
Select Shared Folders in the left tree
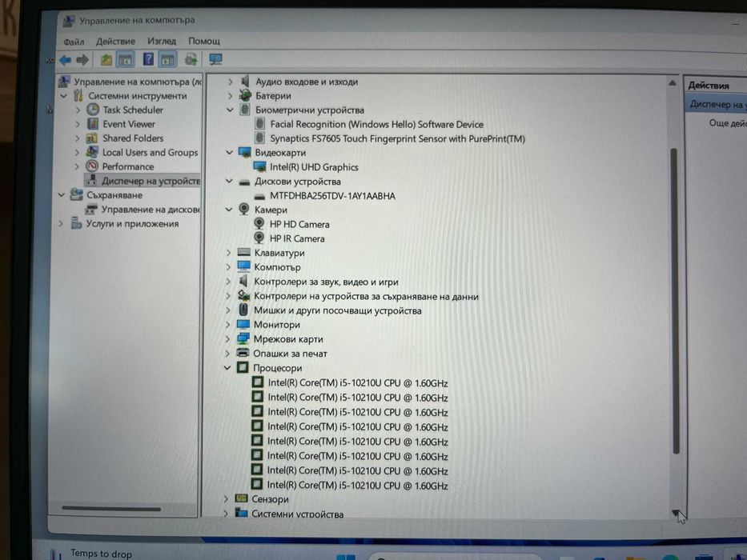point(133,138)
